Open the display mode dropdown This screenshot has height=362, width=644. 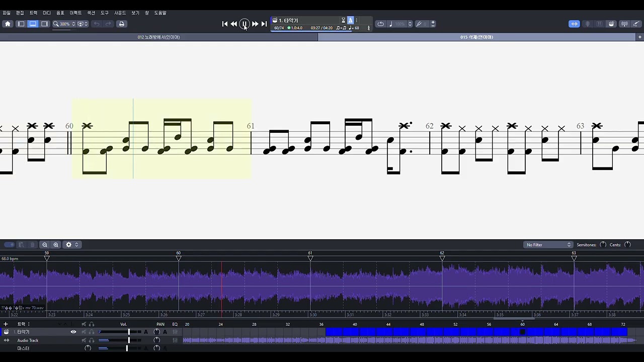[x=83, y=24]
